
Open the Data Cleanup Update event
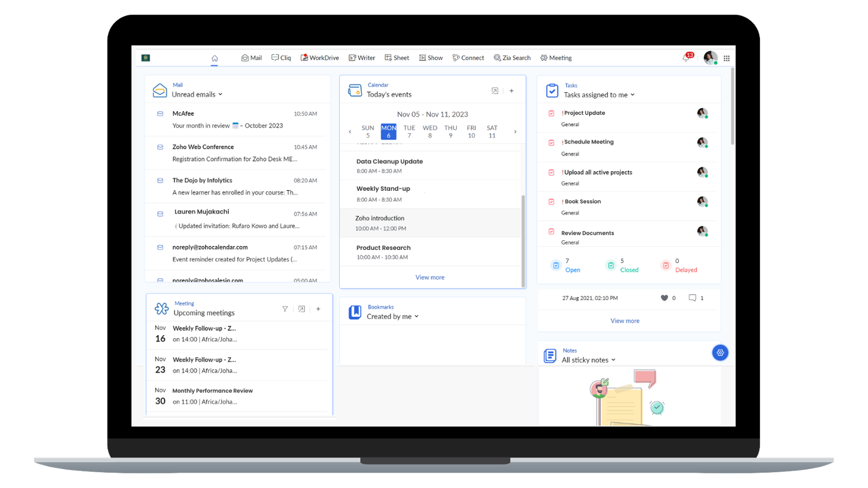click(431, 166)
